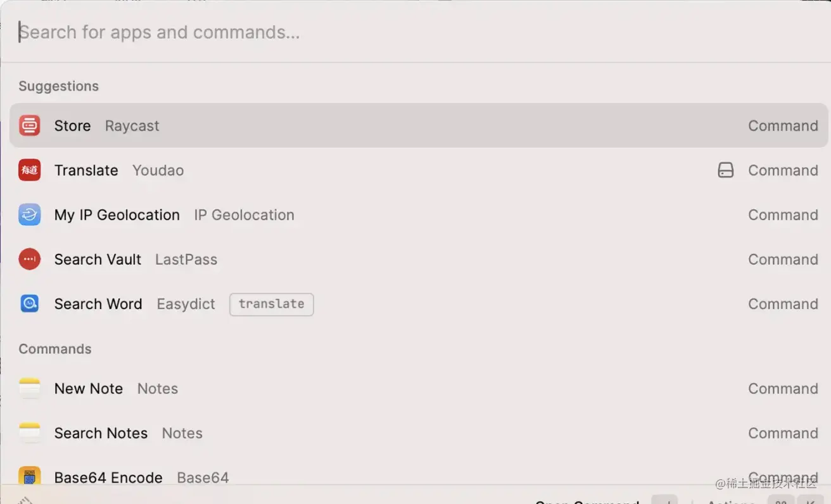831x504 pixels.
Task: Focus the Search for apps and commands field
Action: [415, 32]
